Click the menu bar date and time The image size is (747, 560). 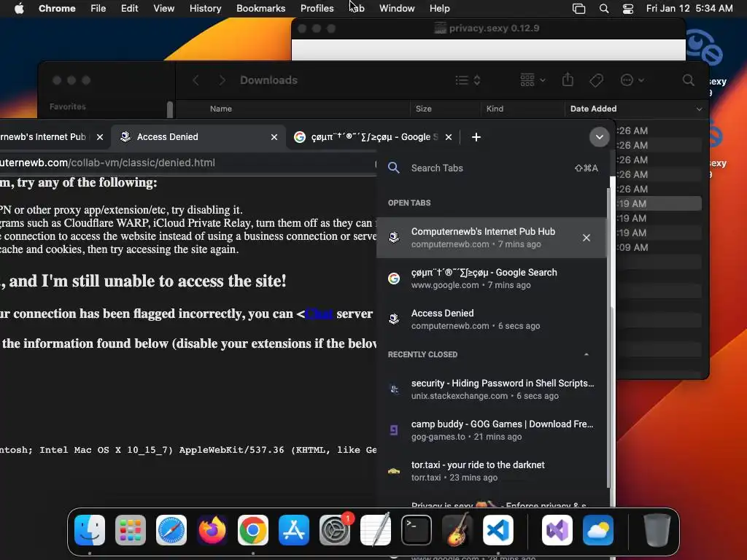pos(689,8)
